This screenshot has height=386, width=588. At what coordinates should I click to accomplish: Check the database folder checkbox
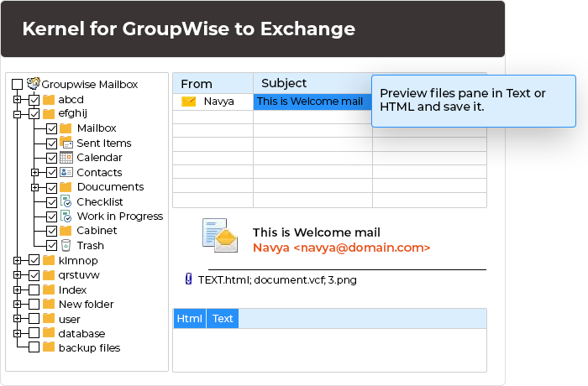34,333
